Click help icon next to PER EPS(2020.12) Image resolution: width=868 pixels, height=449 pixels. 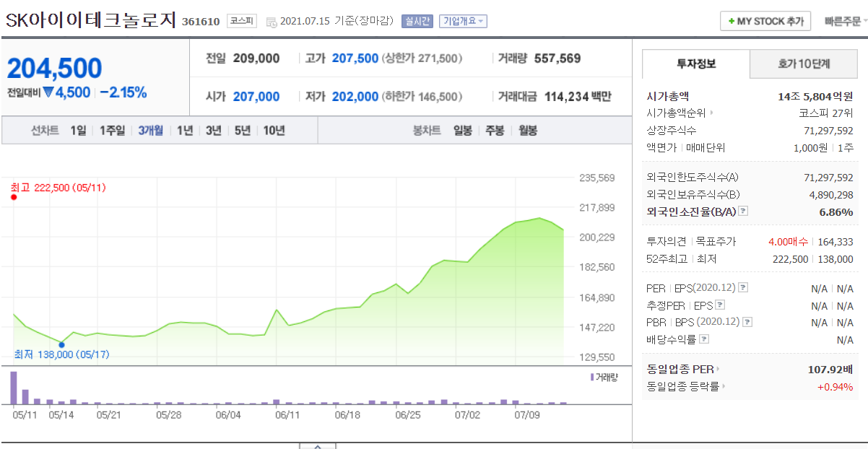[x=743, y=287]
